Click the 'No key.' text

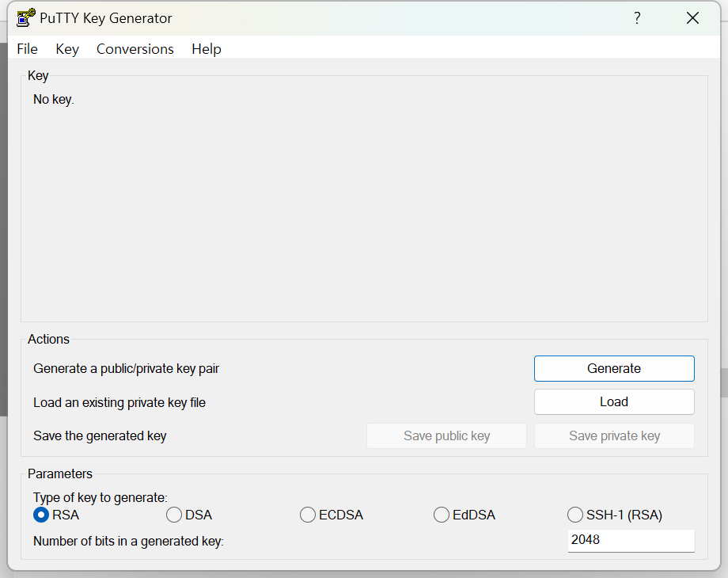click(53, 100)
